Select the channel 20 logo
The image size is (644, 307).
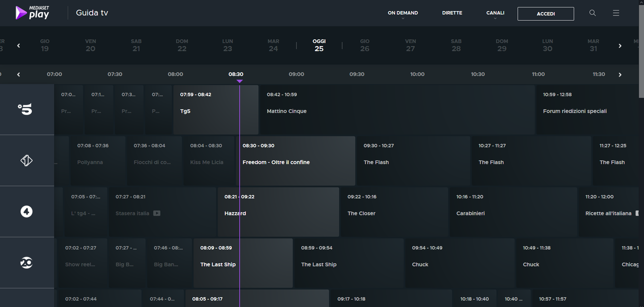[x=27, y=263]
